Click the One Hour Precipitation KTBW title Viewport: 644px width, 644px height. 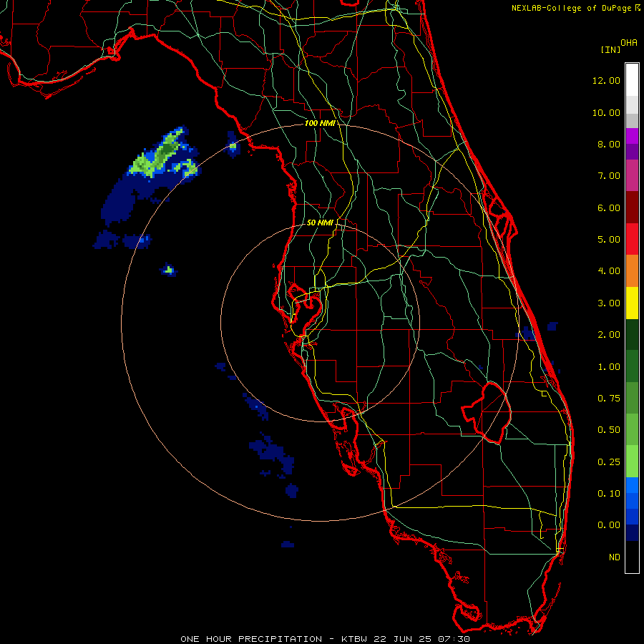click(x=325, y=639)
